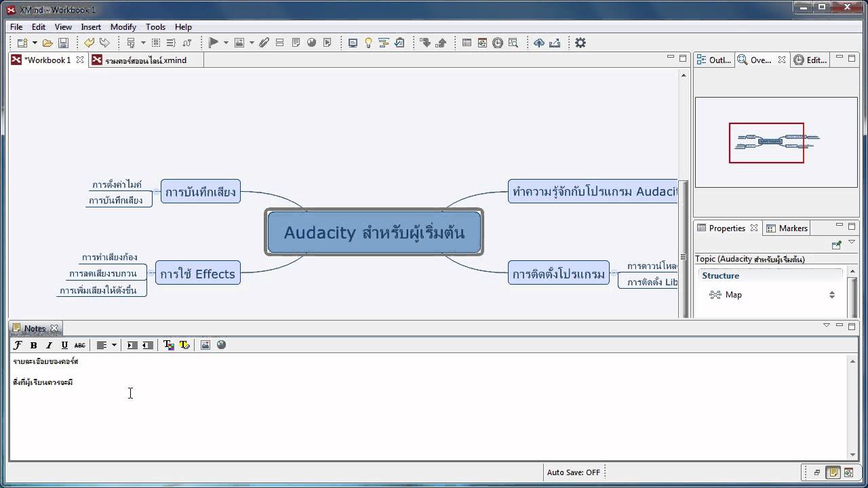Click the Notes icon in main toolbar
868x488 pixels.
point(296,43)
